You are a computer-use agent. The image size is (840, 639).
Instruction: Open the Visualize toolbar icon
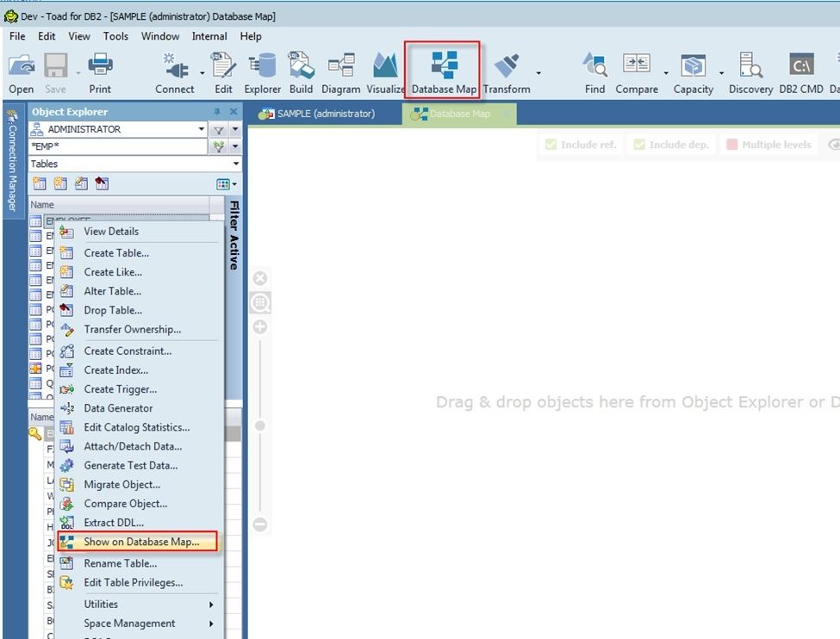pyautogui.click(x=385, y=65)
